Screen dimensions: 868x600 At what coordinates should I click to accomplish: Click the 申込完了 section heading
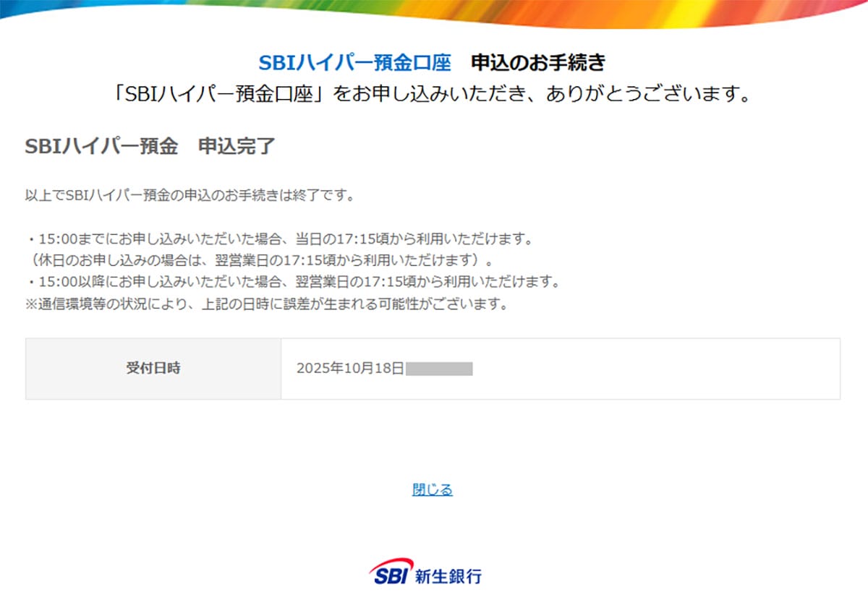(237, 146)
